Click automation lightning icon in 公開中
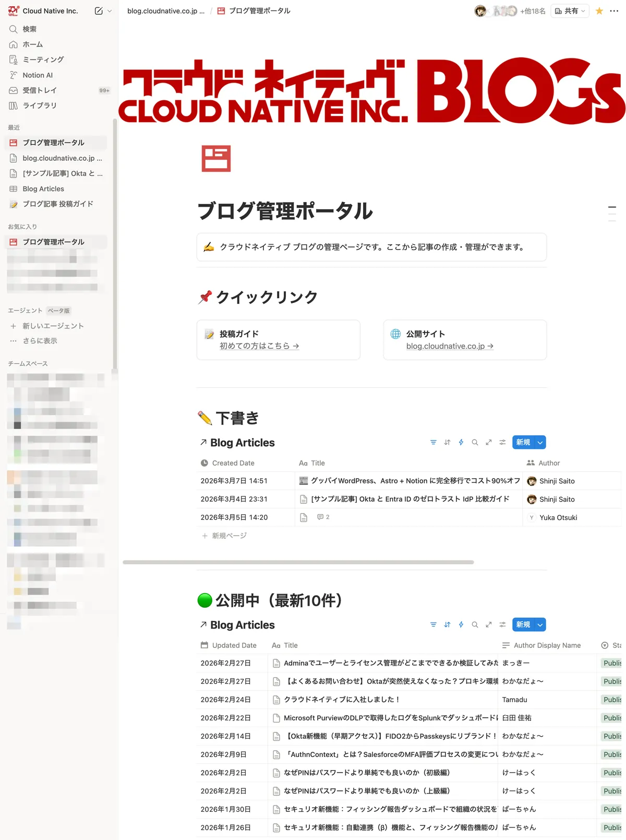Viewport: 626px width, 840px height. pyautogui.click(x=461, y=624)
